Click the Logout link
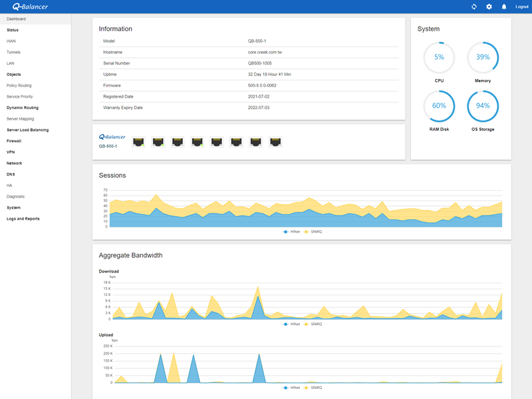The image size is (532, 399). point(522,7)
